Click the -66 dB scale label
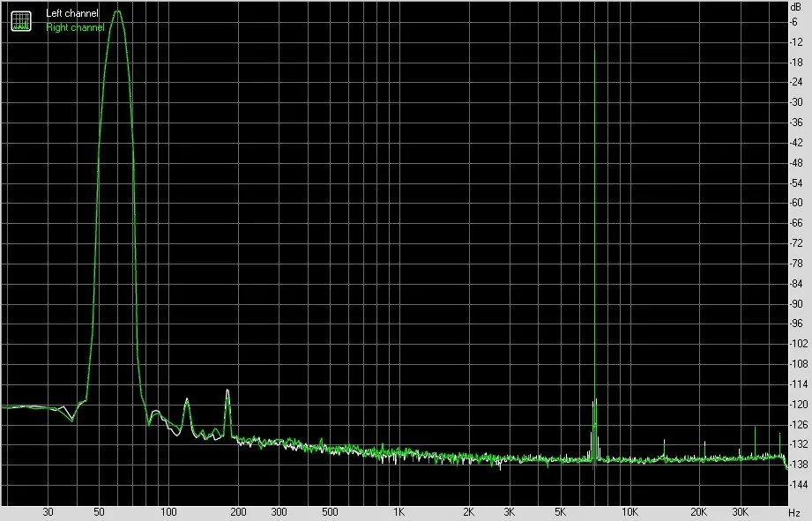The height and width of the screenshot is (521, 812). pos(796,223)
